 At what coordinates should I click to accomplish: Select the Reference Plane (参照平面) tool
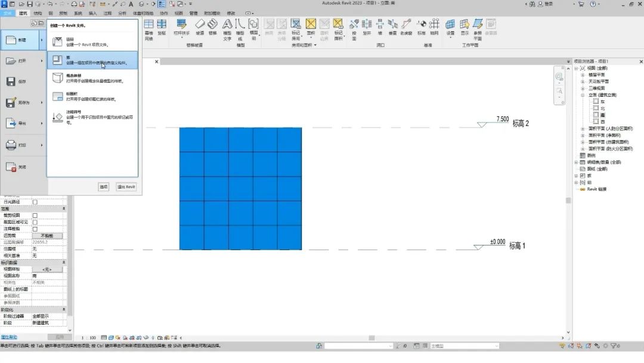[478, 29]
